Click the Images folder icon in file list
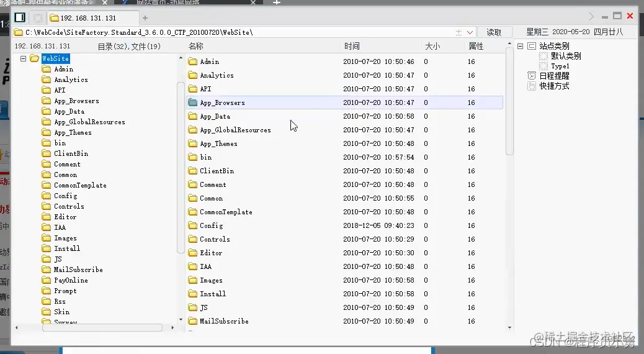This screenshot has width=644, height=354. [x=192, y=280]
